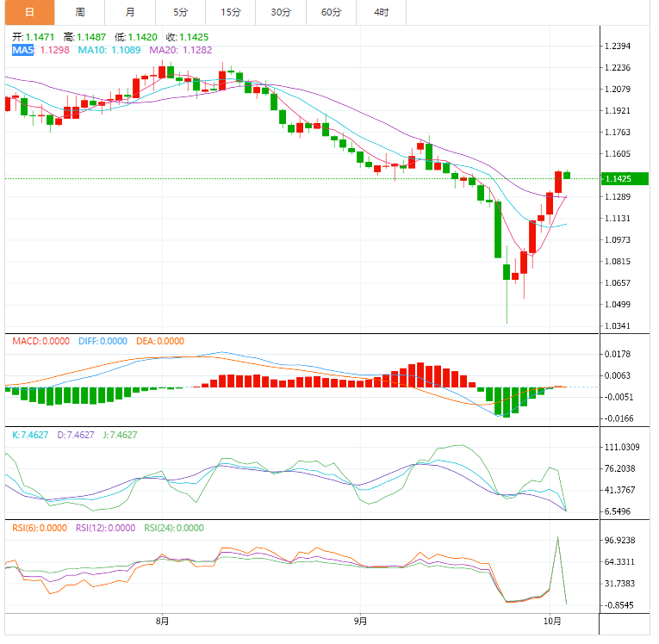Click the 10月 marker on time axis
The width and height of the screenshot is (659, 644).
552,621
